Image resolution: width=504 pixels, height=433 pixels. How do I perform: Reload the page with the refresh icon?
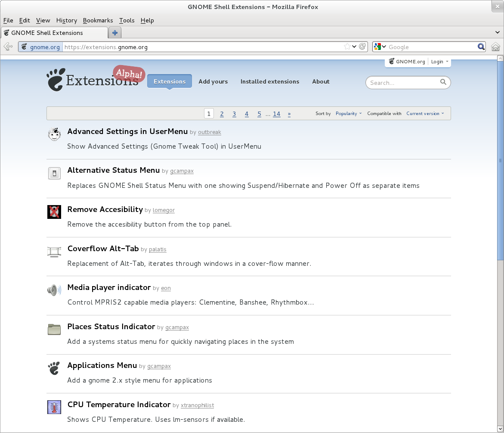click(362, 47)
